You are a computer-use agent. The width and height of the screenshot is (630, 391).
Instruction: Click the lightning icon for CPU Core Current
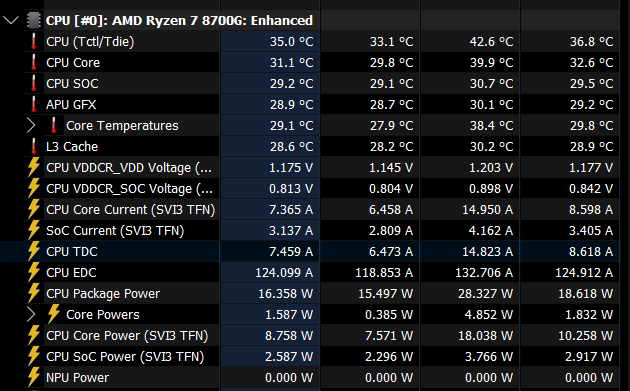tap(34, 209)
